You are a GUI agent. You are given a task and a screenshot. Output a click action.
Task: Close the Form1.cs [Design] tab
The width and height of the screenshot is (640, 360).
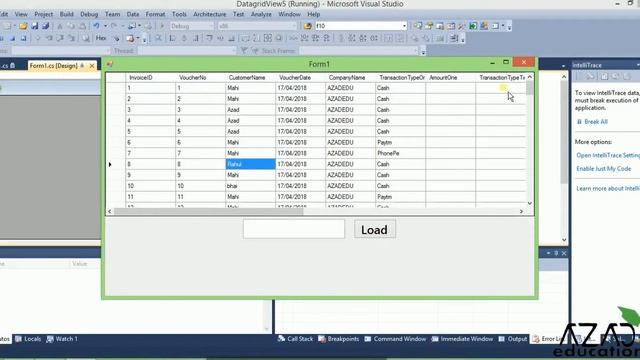(92, 66)
